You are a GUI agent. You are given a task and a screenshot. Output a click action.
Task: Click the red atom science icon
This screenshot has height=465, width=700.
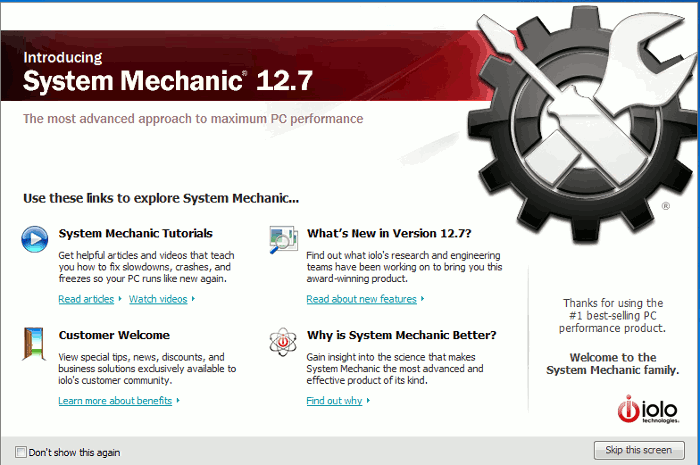[283, 342]
